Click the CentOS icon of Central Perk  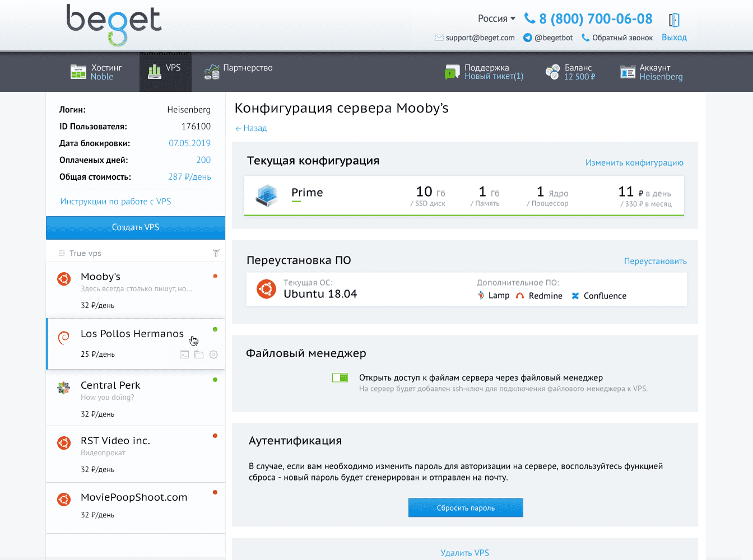tap(64, 388)
